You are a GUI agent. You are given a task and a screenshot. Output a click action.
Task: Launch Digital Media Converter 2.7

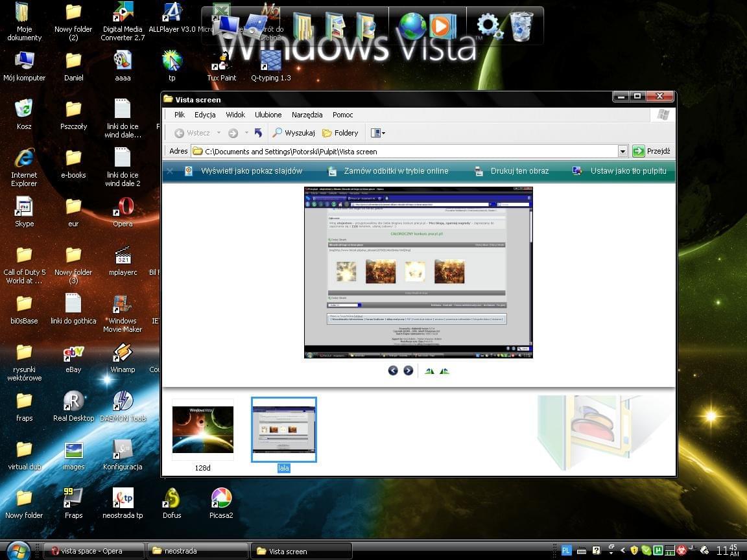click(x=123, y=21)
